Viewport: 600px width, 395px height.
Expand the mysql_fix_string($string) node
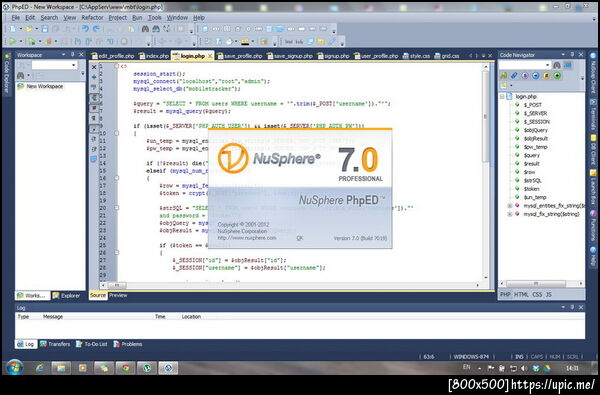click(510, 214)
